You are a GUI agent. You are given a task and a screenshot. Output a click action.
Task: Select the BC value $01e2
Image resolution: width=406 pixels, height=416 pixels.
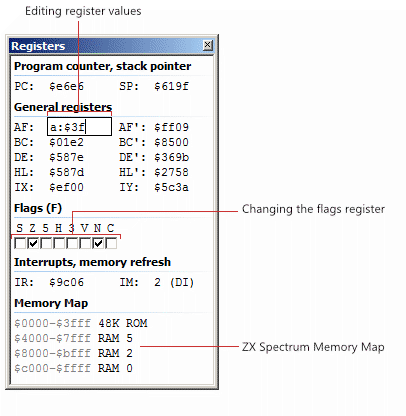(x=66, y=142)
